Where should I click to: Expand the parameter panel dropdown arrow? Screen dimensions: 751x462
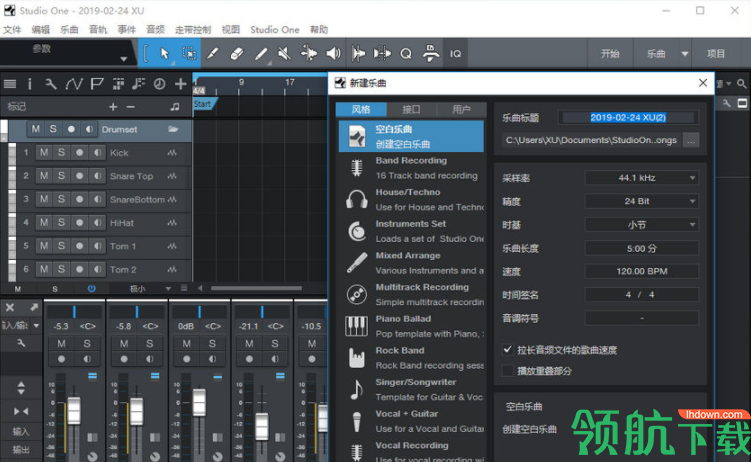[x=124, y=59]
